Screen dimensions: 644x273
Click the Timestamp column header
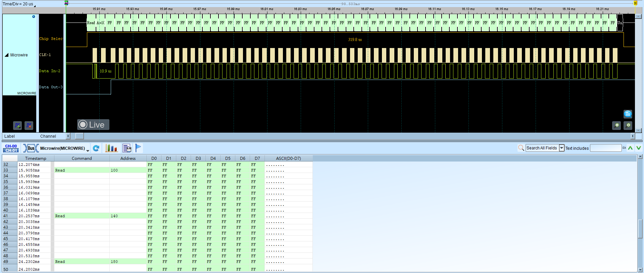pos(36,158)
